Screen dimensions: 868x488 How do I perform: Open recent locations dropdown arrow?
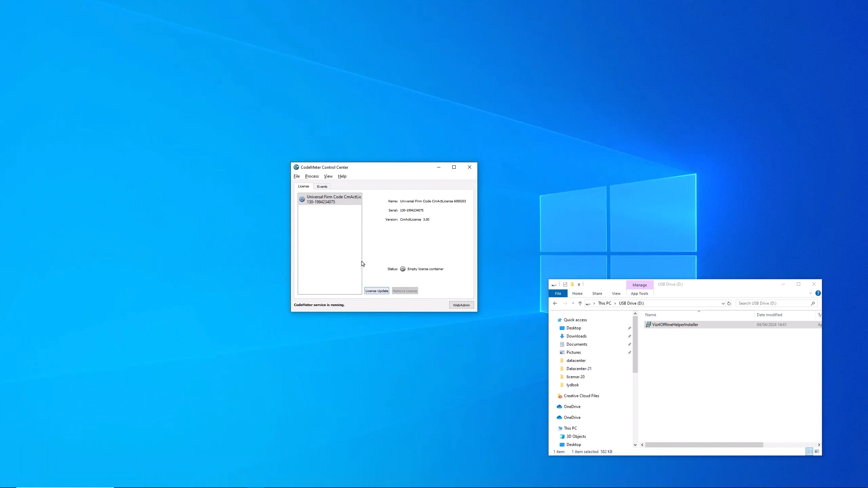[573, 303]
